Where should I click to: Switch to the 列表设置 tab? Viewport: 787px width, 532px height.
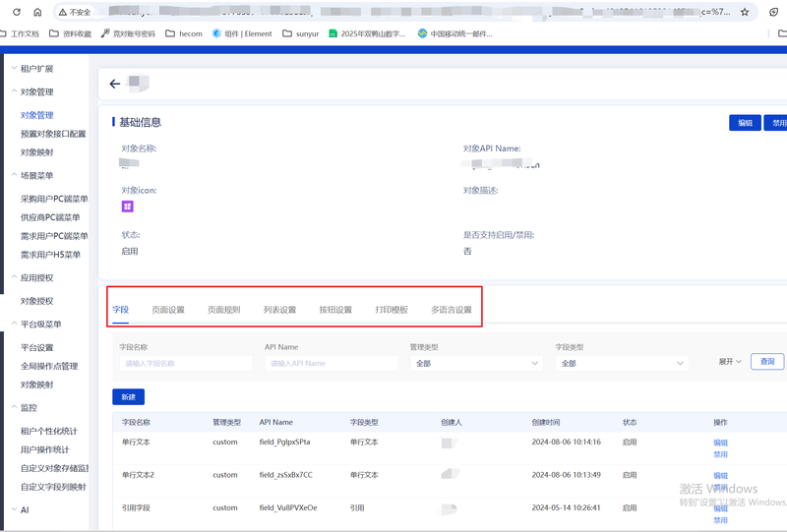[279, 310]
